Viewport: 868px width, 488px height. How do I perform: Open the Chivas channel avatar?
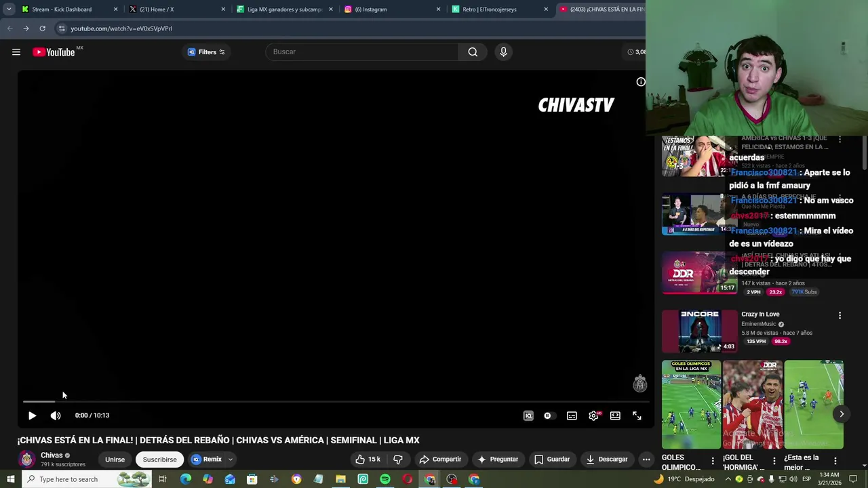point(26,460)
